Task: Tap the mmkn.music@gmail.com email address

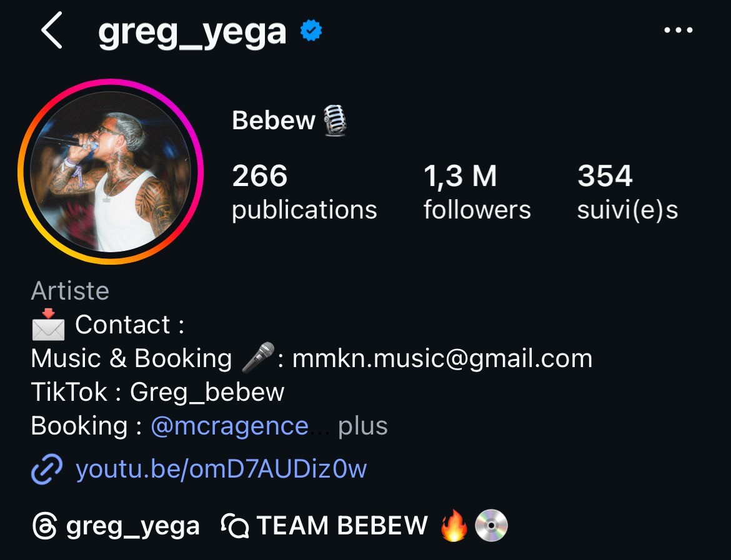Action: [x=442, y=358]
